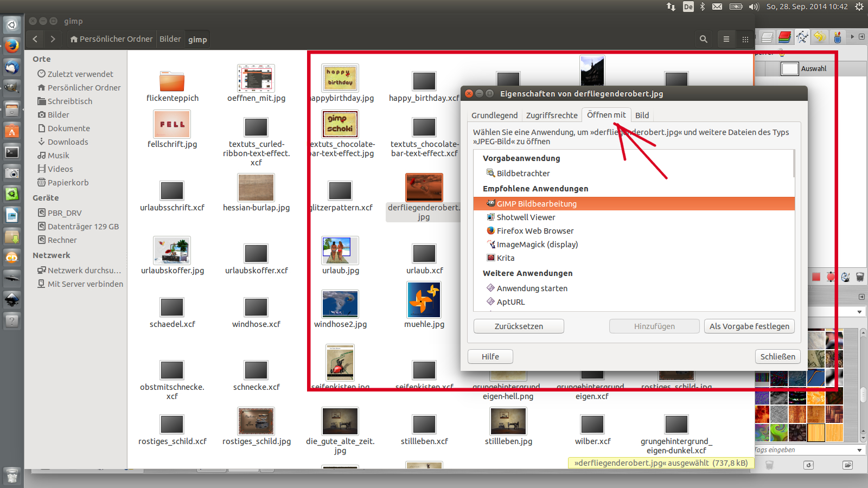The width and height of the screenshot is (868, 488).
Task: Click GIMP delete trash icon in paths dock
Action: pos(860,277)
